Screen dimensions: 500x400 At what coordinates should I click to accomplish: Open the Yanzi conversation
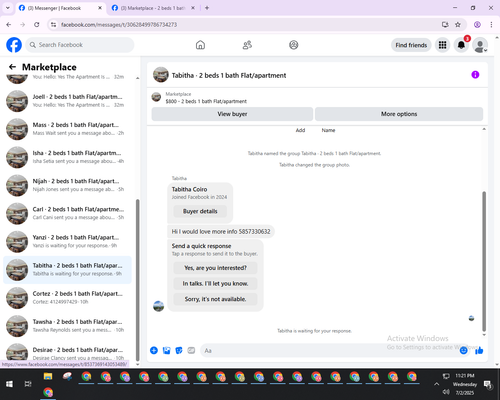[67, 241]
